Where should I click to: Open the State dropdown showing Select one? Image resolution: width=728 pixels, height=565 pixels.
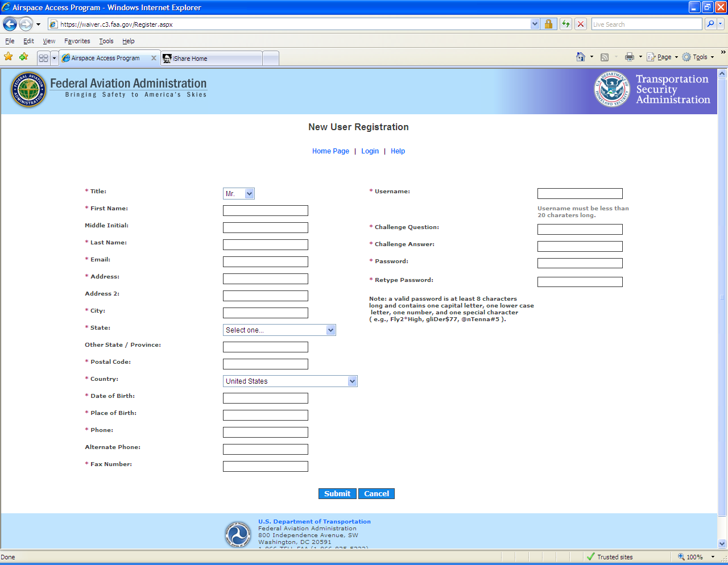(279, 330)
